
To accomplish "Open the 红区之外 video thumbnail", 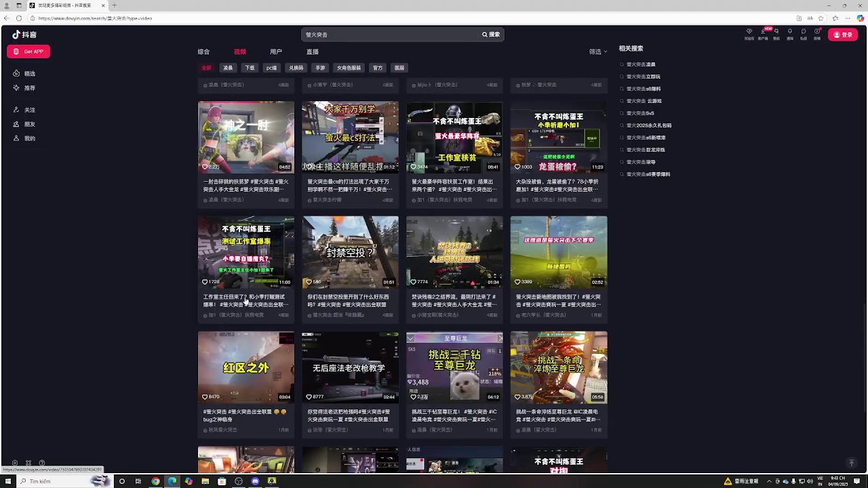I will click(x=246, y=367).
